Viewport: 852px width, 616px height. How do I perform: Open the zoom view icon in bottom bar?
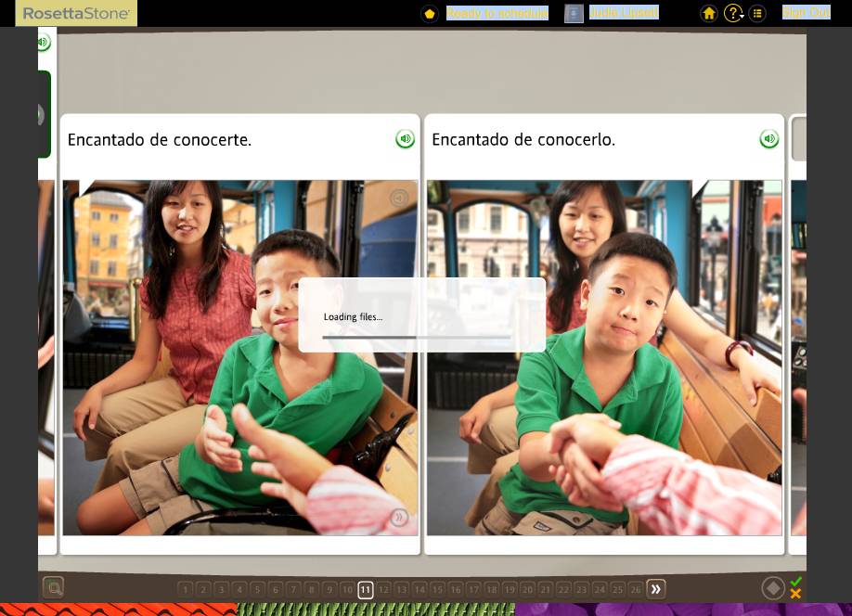click(x=53, y=587)
